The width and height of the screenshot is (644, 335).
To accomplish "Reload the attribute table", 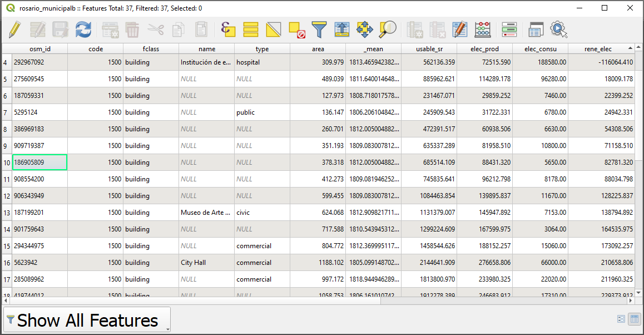I will tap(83, 29).
